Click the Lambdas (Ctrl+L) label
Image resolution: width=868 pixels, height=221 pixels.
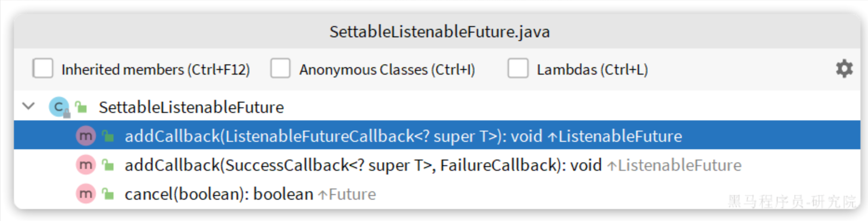pyautogui.click(x=592, y=70)
